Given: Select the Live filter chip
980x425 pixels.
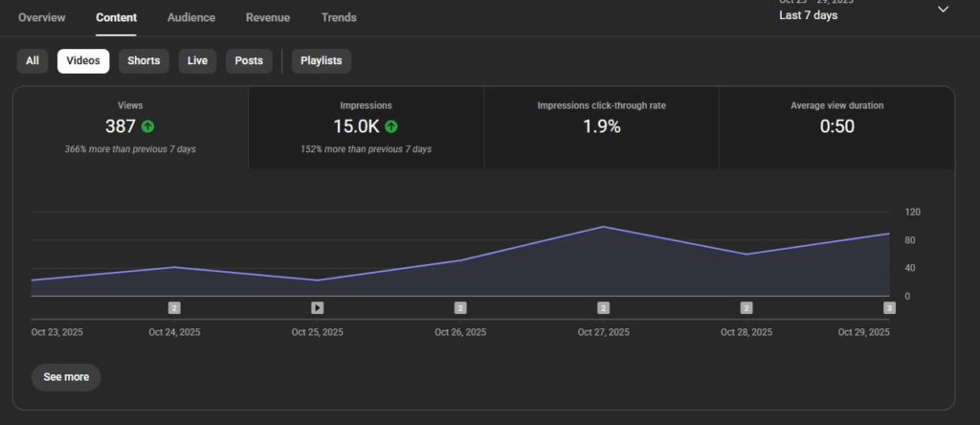Looking at the screenshot, I should (197, 61).
